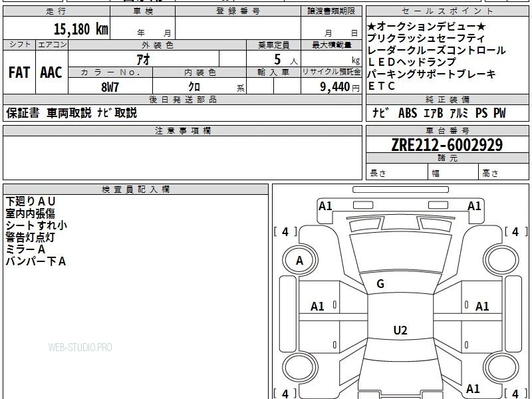This screenshot has height=399, width=532.
Task: Select inspector note 警告灯点灯
Action: (x=30, y=237)
